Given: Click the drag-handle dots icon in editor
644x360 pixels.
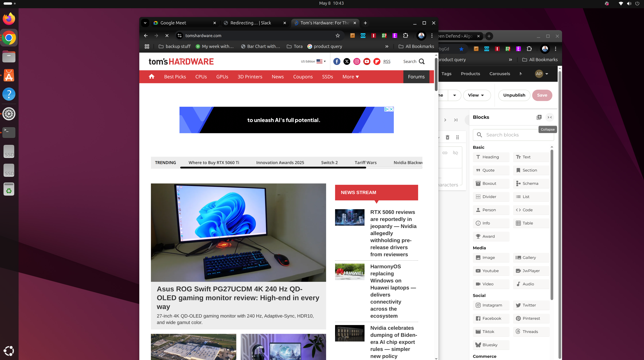Looking at the screenshot, I should 457,137.
